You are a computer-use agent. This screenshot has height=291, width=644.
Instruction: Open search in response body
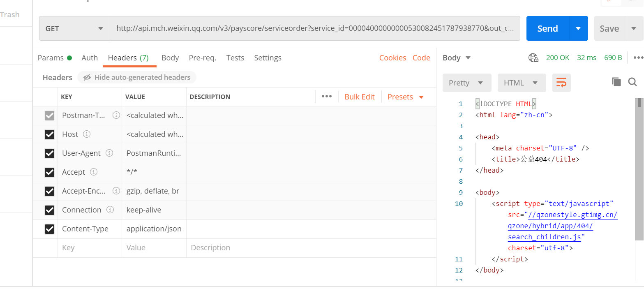(632, 82)
